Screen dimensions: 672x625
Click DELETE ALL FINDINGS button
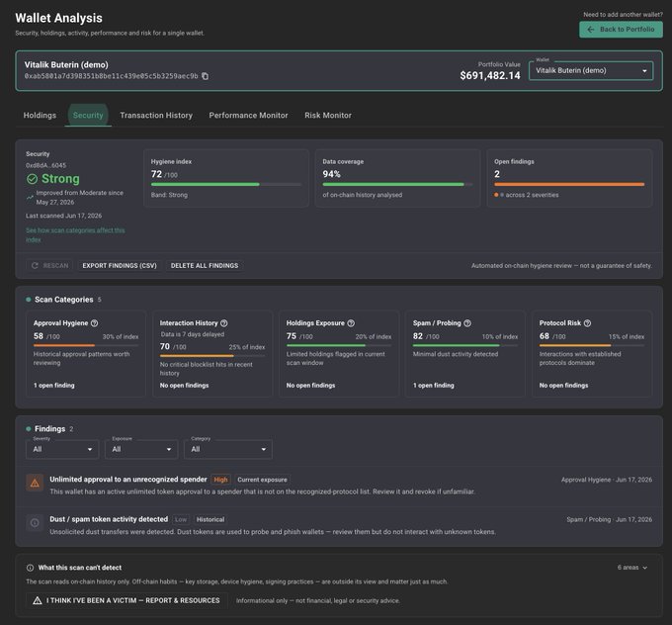tap(205, 266)
